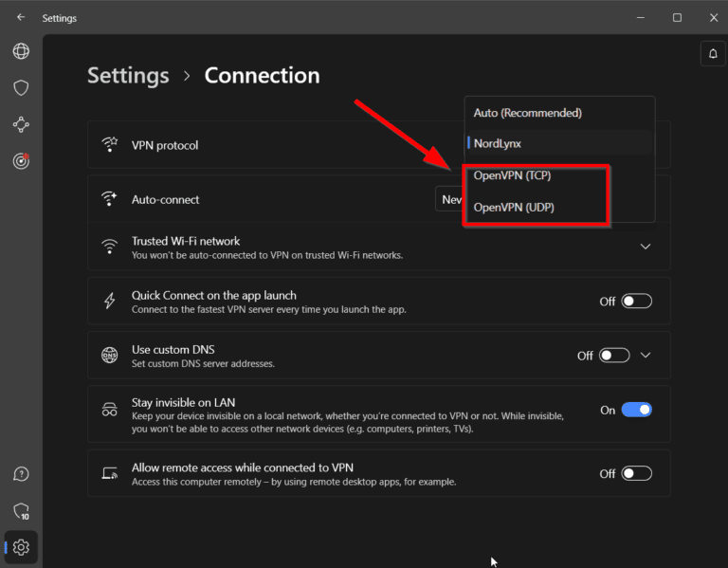This screenshot has height=568, width=728.
Task: Toggle Allow remote access while connected to VPN
Action: pos(636,474)
